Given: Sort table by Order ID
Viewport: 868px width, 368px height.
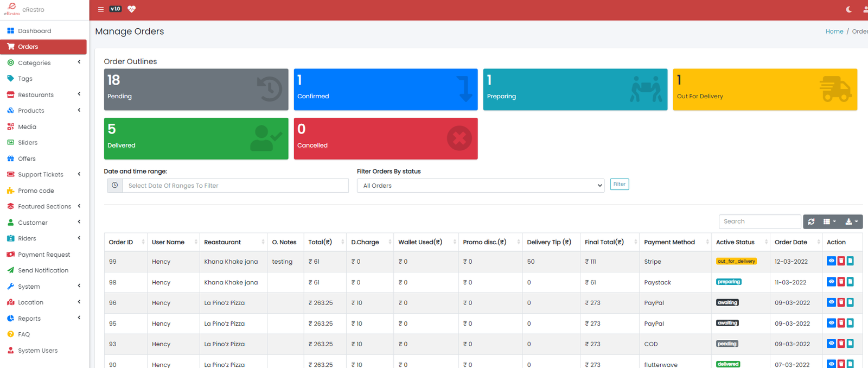Looking at the screenshot, I should [x=125, y=242].
